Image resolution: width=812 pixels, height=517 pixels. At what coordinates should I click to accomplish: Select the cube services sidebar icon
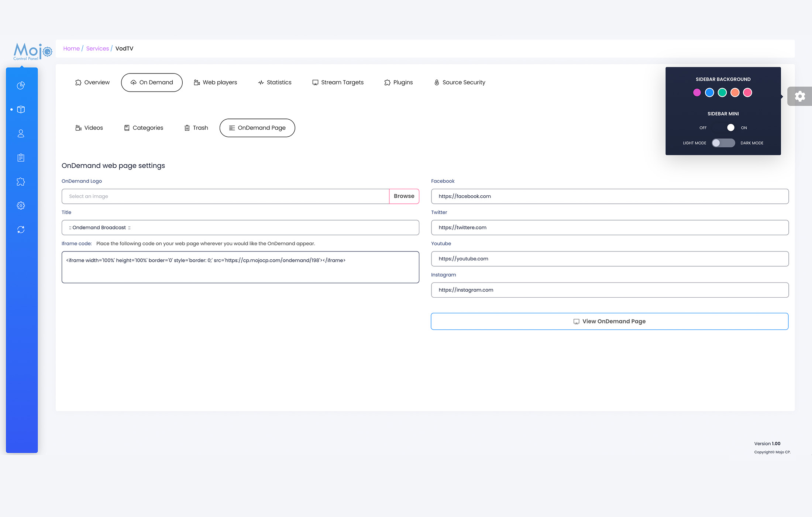pos(21,110)
